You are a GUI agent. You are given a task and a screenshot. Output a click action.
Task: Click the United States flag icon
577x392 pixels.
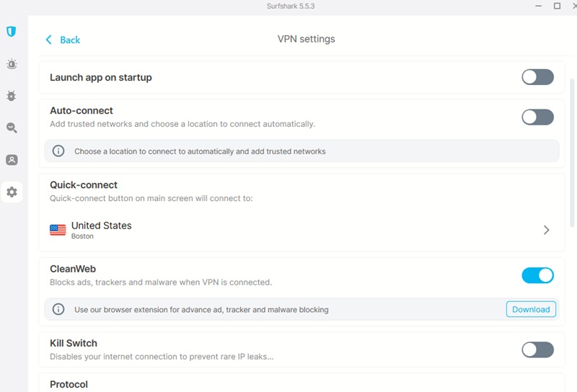[x=58, y=230]
